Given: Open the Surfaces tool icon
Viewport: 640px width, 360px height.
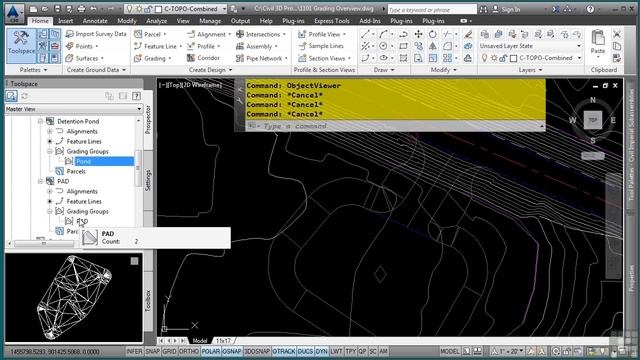Looking at the screenshot, I should (x=69, y=58).
